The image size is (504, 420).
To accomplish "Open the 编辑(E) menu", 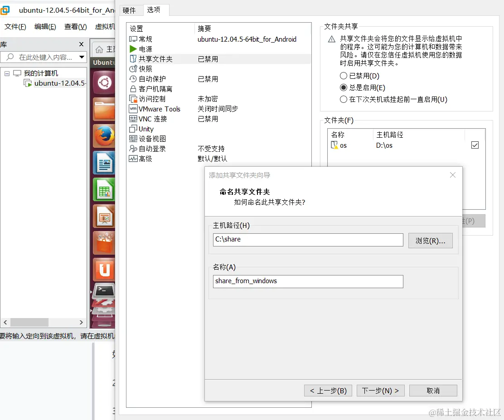I will [45, 27].
